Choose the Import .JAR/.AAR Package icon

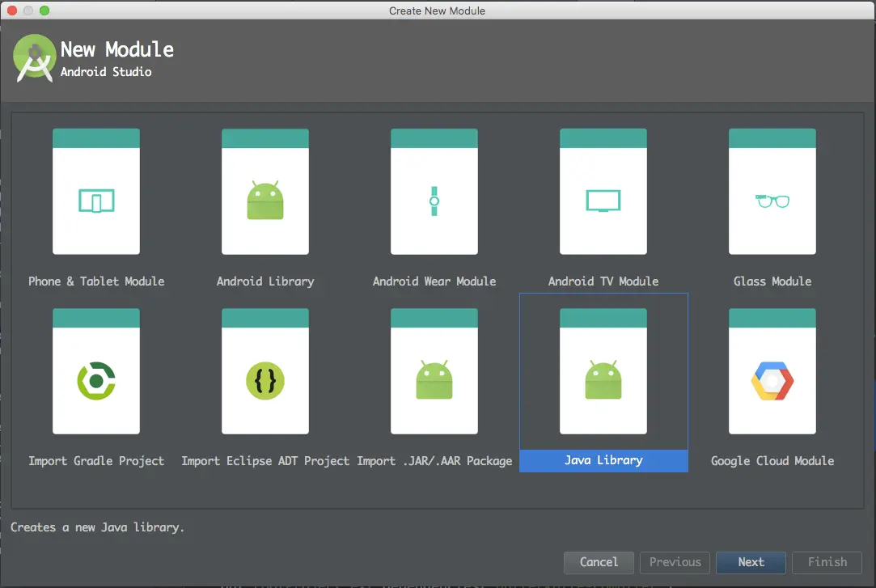tap(434, 371)
